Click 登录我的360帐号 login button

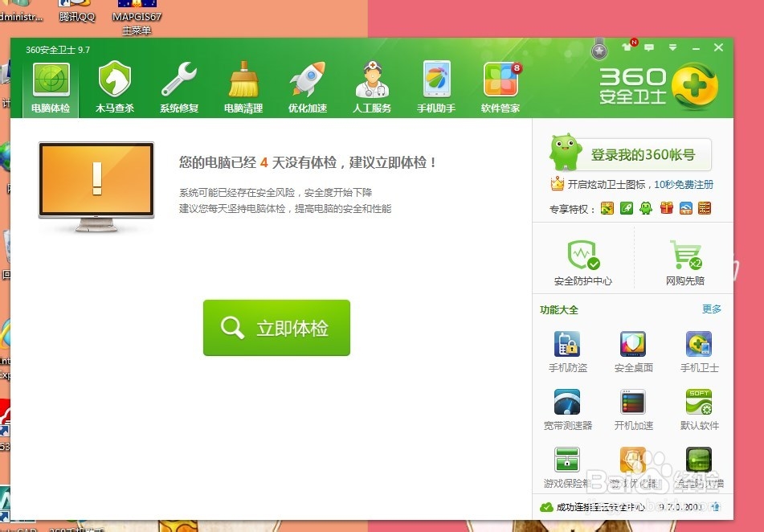tap(643, 154)
